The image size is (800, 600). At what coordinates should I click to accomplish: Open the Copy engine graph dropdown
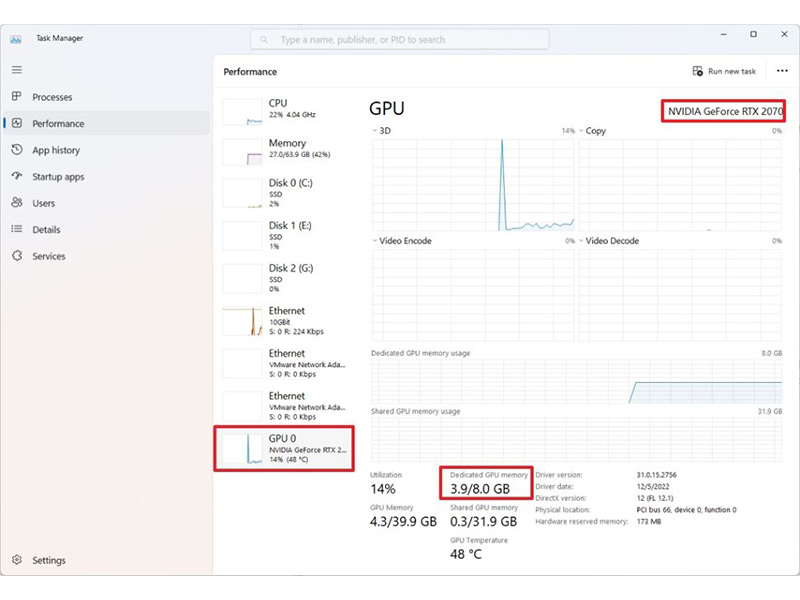click(581, 131)
